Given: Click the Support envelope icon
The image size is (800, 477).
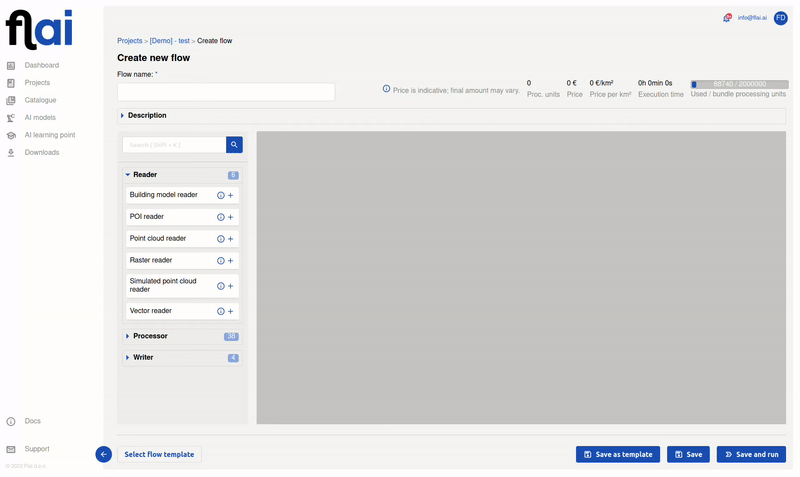Looking at the screenshot, I should coord(11,449).
